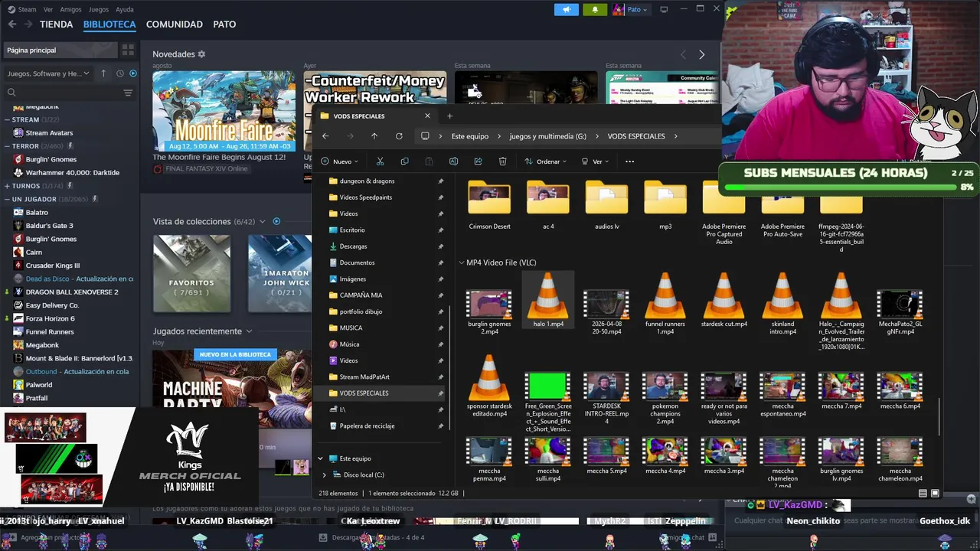Open a new File Explorer tab
The image size is (980, 551).
click(x=449, y=116)
